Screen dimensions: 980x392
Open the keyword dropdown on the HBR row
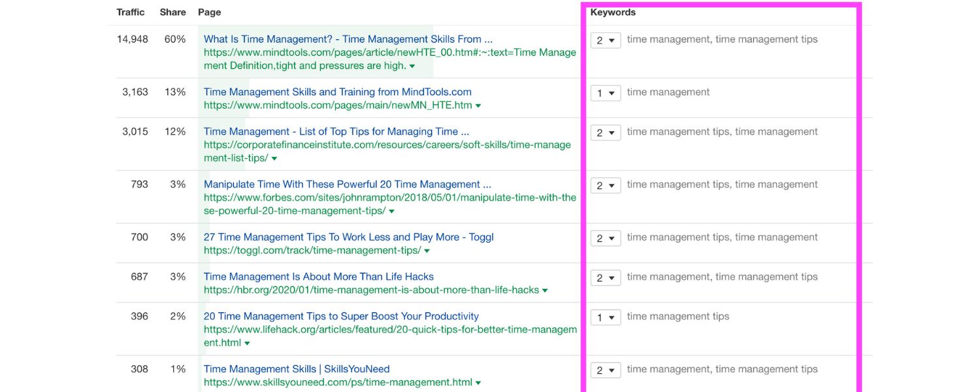[605, 277]
